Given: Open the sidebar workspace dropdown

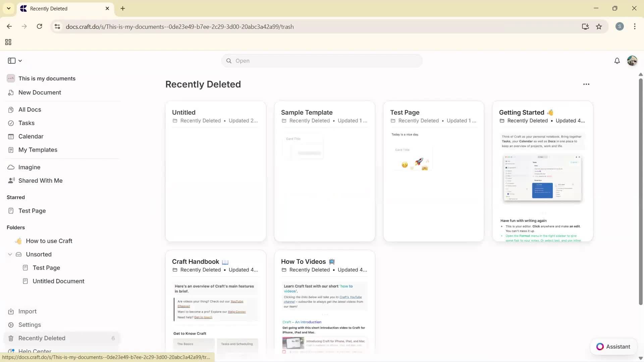Looking at the screenshot, I should [x=20, y=61].
